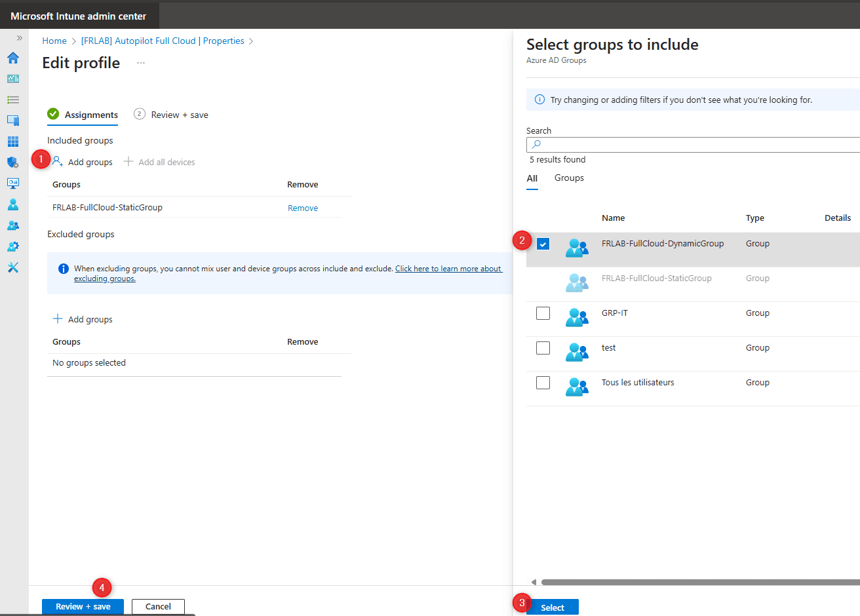
Task: Check the GRP-IT group checkbox
Action: (x=543, y=313)
